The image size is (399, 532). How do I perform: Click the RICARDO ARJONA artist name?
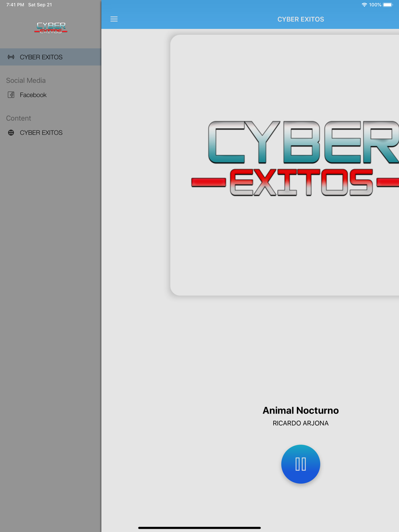coord(301,423)
